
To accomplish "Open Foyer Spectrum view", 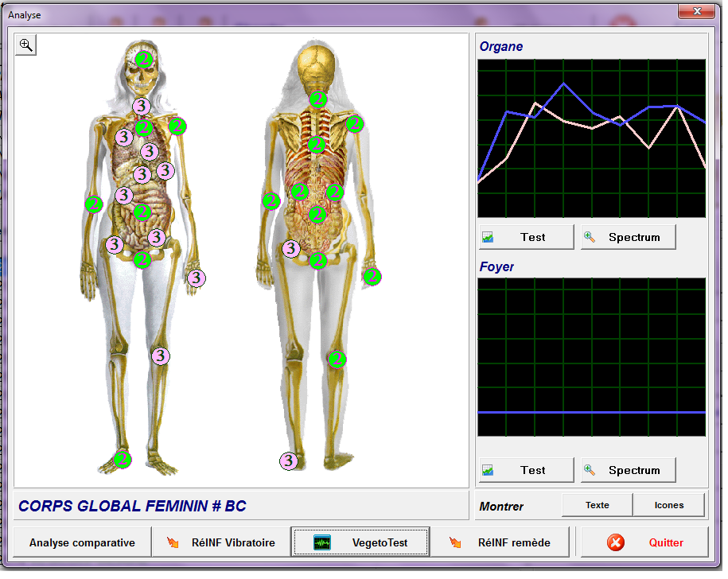I will click(x=629, y=471).
